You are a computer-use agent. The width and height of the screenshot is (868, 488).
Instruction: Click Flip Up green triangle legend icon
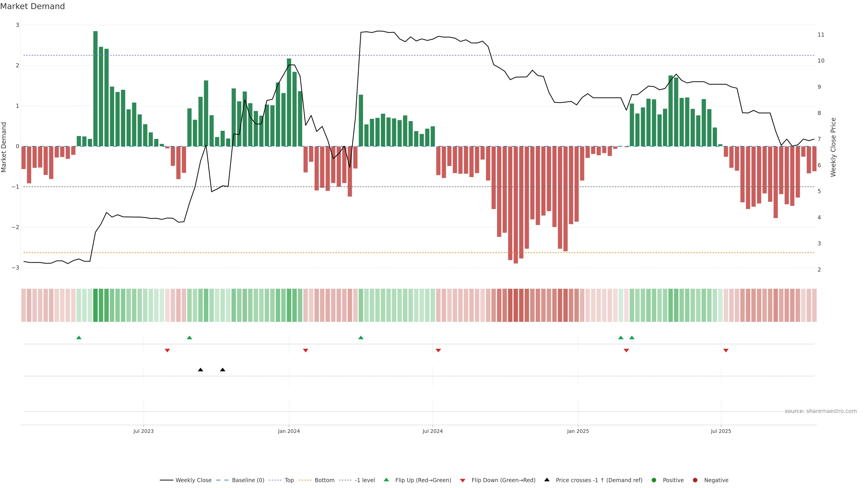pos(387,480)
